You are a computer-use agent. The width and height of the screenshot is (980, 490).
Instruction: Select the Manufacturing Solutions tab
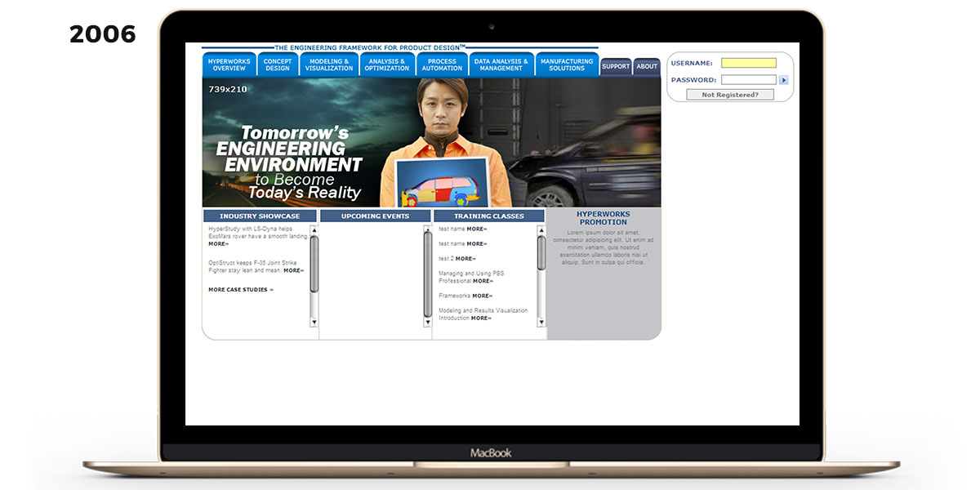tap(567, 65)
